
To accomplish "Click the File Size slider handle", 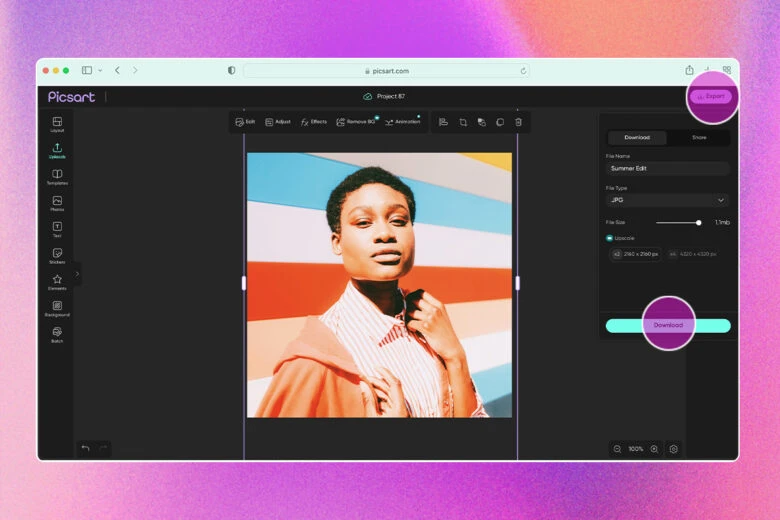I will tap(698, 223).
